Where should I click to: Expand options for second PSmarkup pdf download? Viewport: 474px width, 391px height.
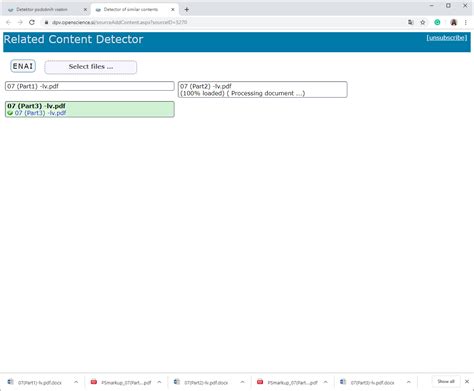coord(326,382)
